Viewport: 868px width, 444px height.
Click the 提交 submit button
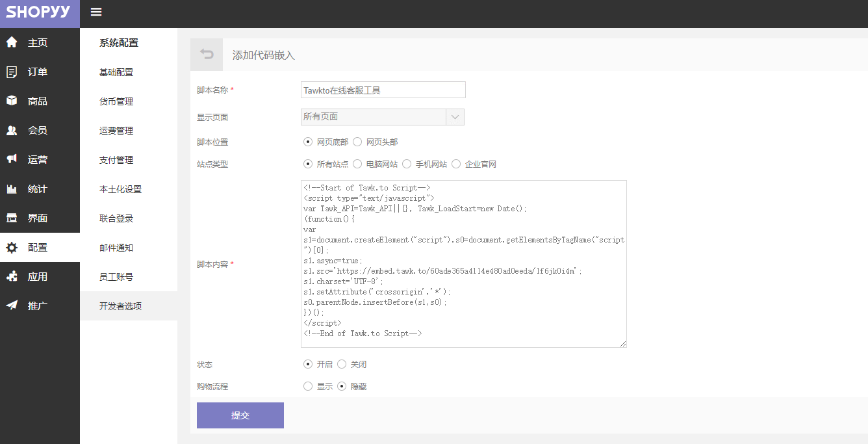[x=240, y=415]
